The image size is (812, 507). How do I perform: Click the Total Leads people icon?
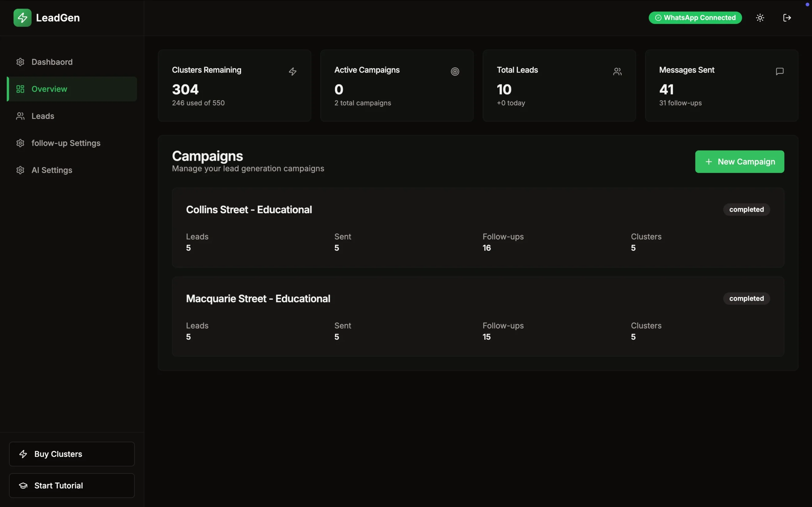click(x=617, y=71)
